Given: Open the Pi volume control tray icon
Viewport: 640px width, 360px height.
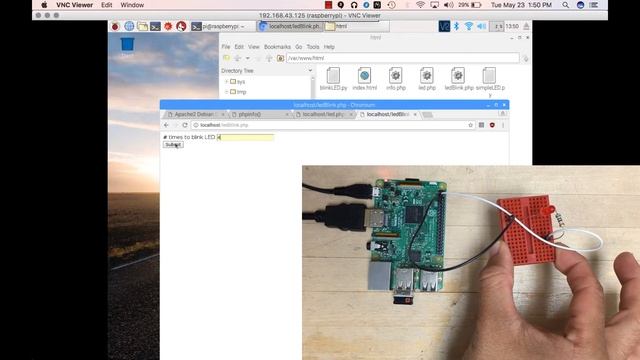Looking at the screenshot, I should pos(482,27).
